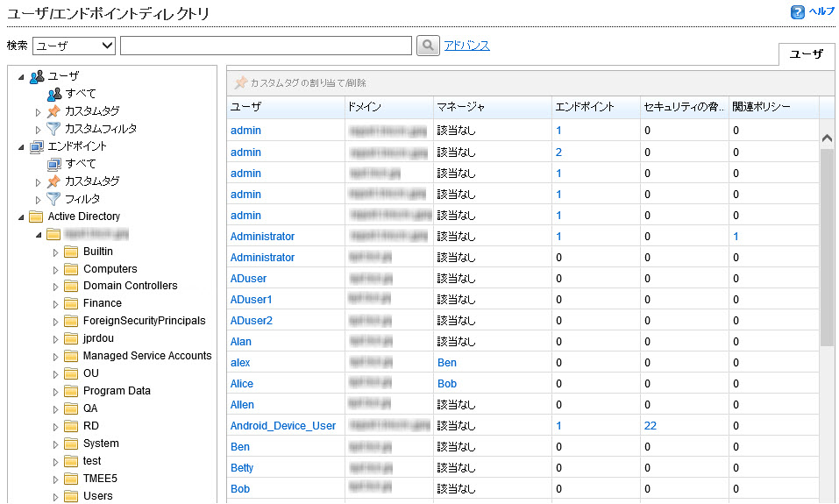Screen dimensions: 839x504
Task: Click カスタムタグの割り当て/削除 toolbar button
Action: pos(300,82)
